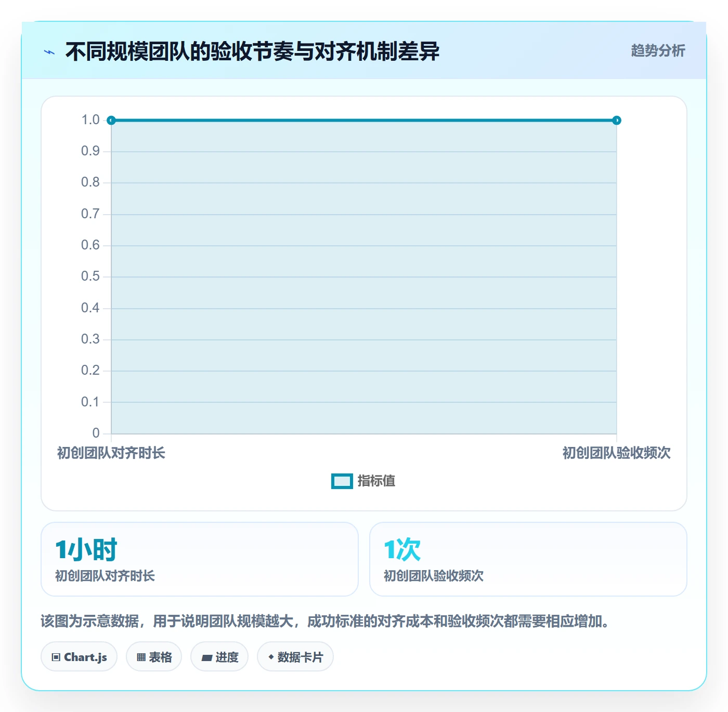Click 初创团队对齐时长 label under 1小时
728x712 pixels.
(105, 576)
